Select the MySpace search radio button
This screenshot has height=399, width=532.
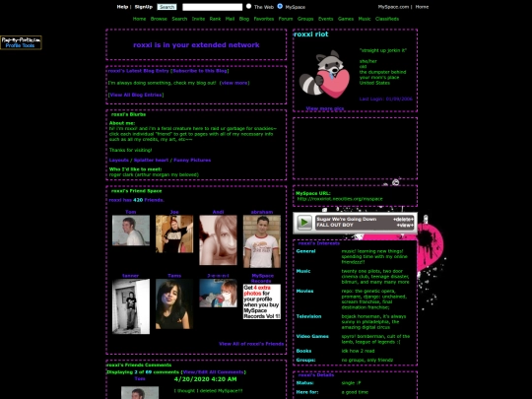coord(280,6)
